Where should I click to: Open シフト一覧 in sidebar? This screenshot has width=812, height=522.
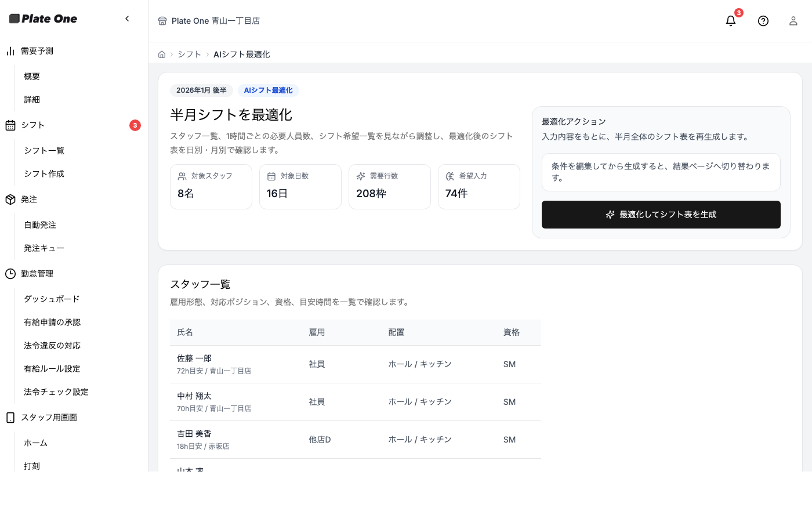(44, 151)
